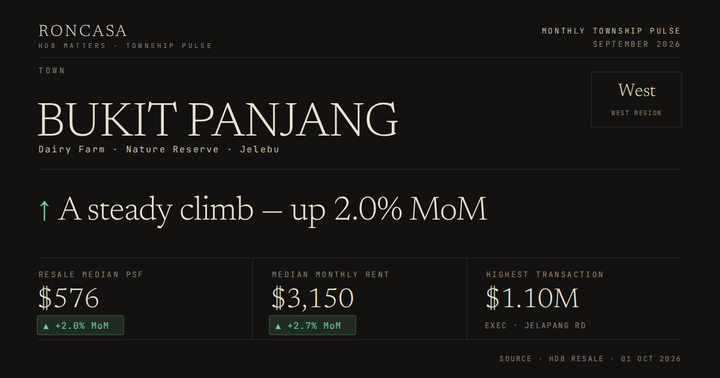Open the RONCASA logo

click(x=83, y=31)
